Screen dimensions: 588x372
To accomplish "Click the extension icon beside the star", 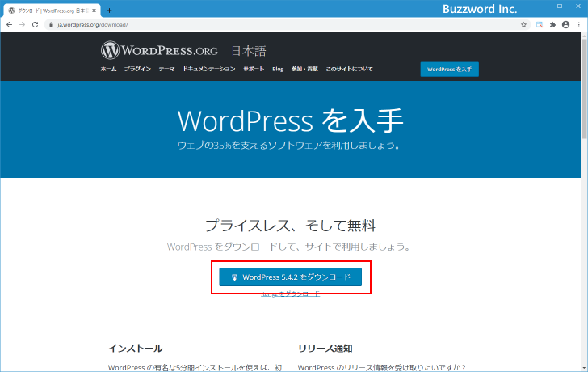I will tap(540, 25).
